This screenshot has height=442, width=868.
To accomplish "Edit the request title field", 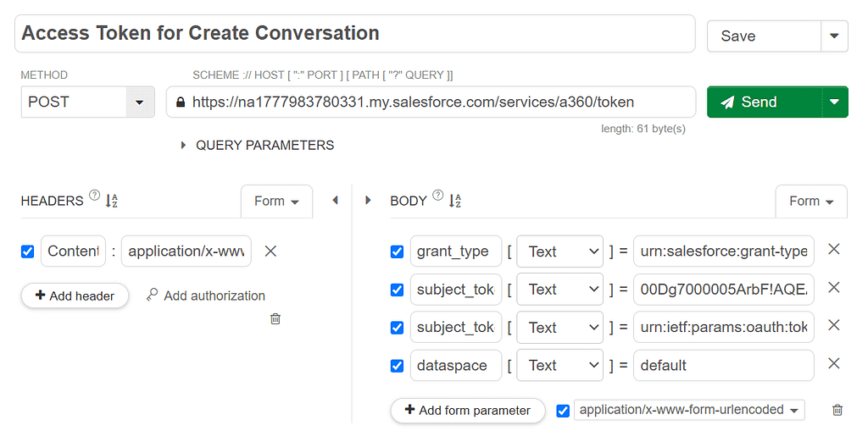I will 355,34.
